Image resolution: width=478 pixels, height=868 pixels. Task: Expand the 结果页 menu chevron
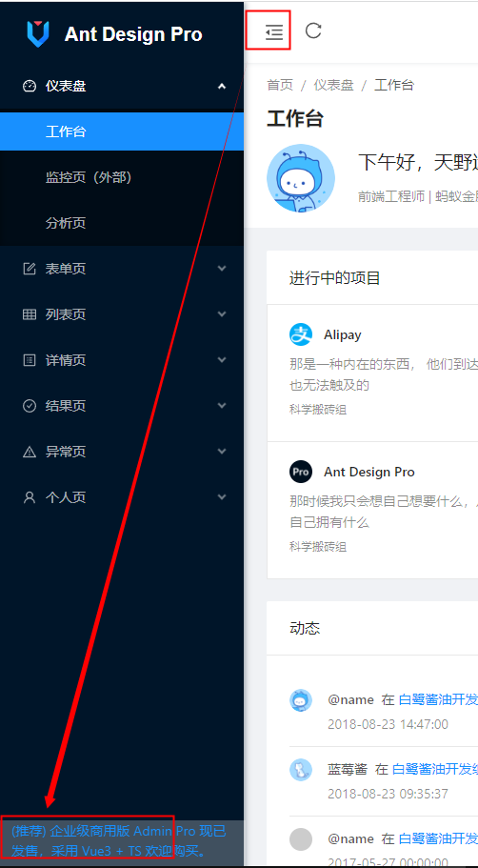(222, 406)
